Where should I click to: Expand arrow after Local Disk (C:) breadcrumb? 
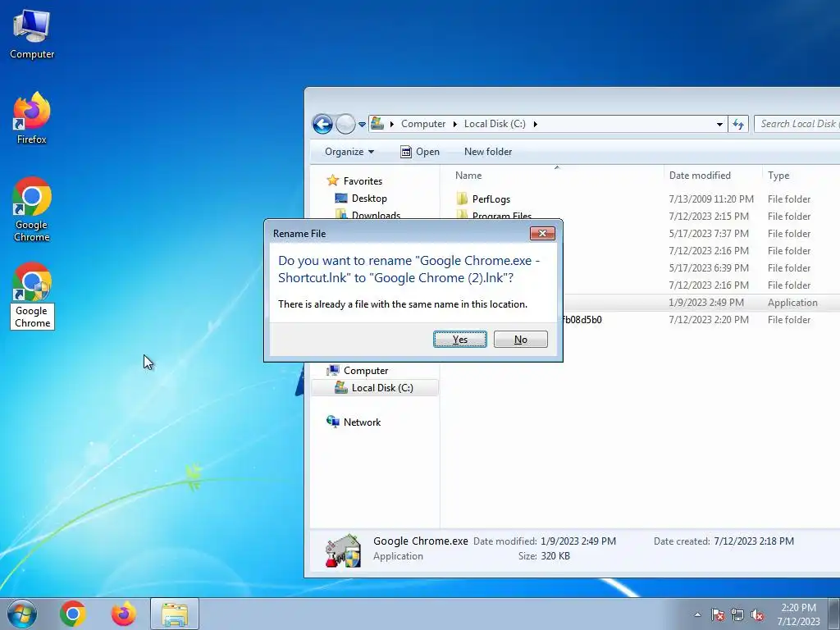pos(535,124)
